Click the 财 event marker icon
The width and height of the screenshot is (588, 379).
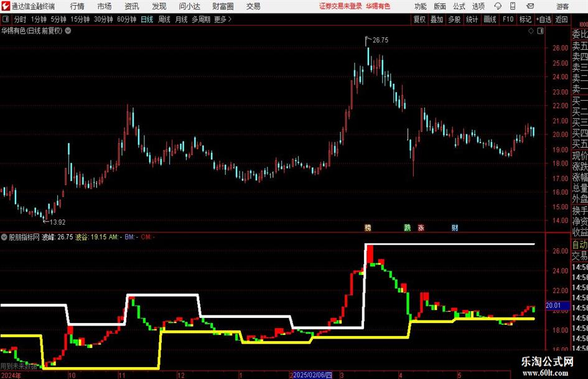pyautogui.click(x=454, y=227)
